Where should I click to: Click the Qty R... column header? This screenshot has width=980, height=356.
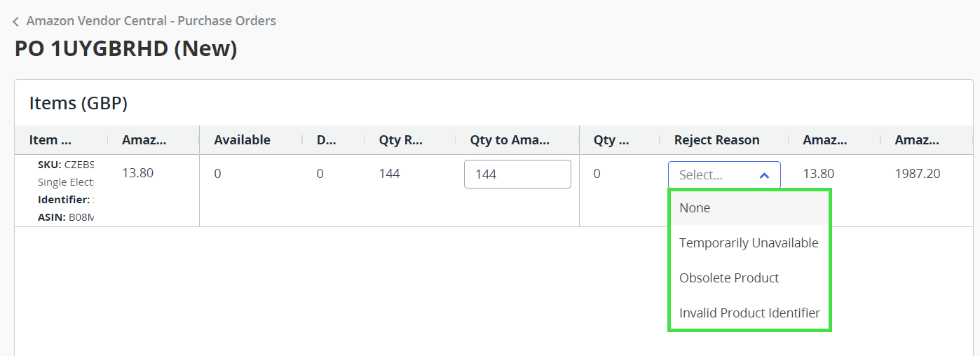pos(401,140)
